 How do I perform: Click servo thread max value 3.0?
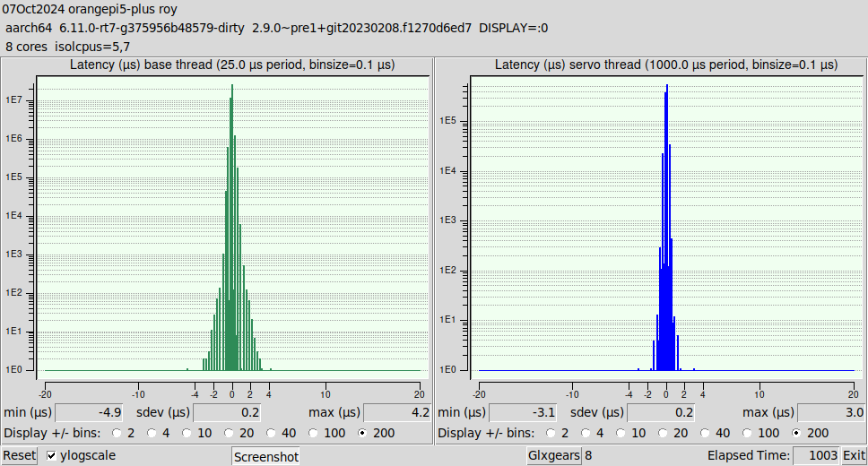click(x=831, y=412)
